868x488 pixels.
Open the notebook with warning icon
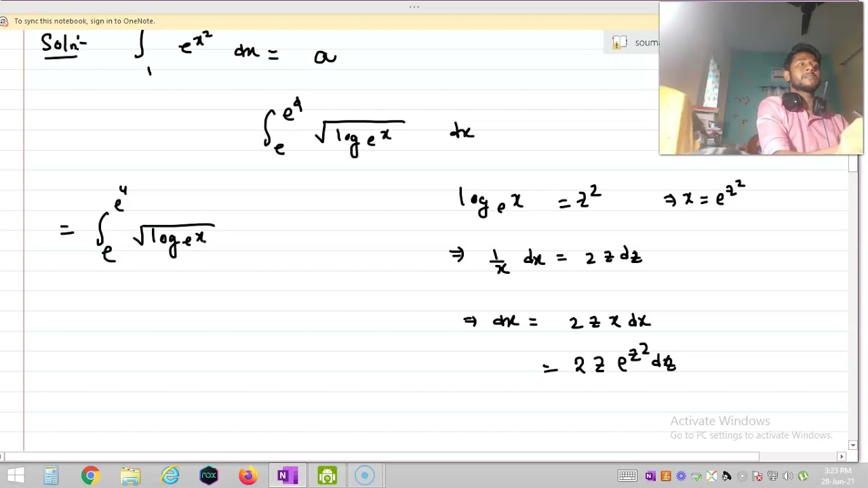pyautogui.click(x=620, y=43)
